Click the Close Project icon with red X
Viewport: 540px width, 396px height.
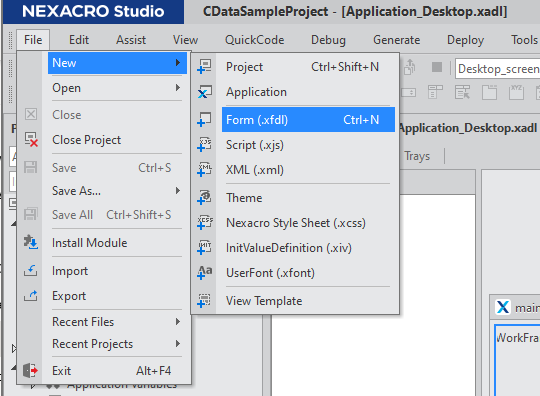click(x=31, y=139)
